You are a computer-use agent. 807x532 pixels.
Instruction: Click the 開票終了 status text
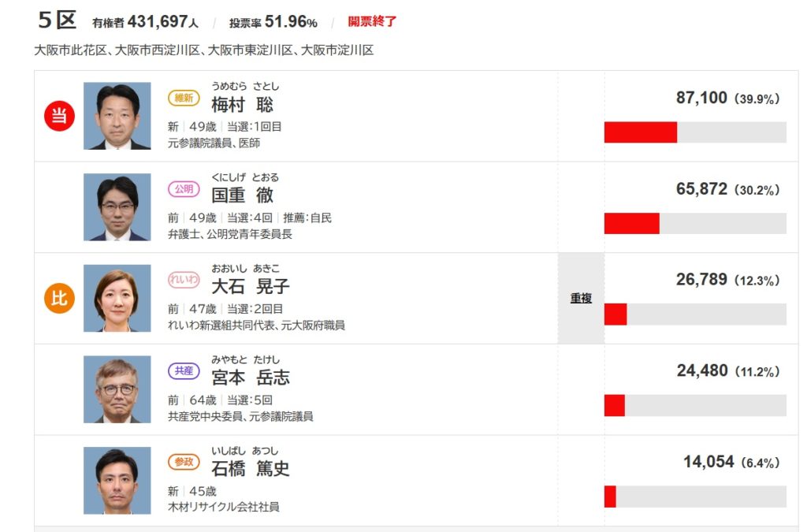(372, 21)
